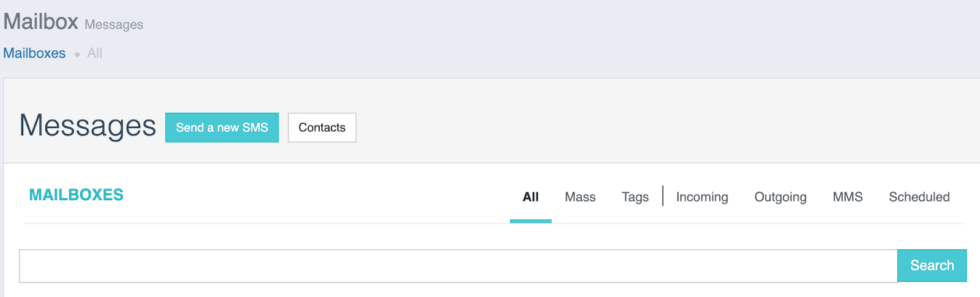Open the Tags tab
The image size is (980, 297).
click(635, 197)
